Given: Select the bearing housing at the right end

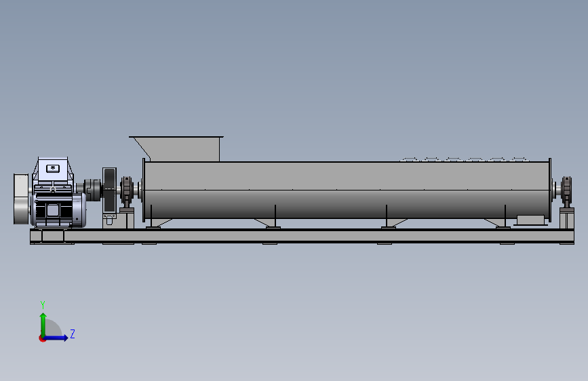Looking at the screenshot, I should [x=566, y=192].
